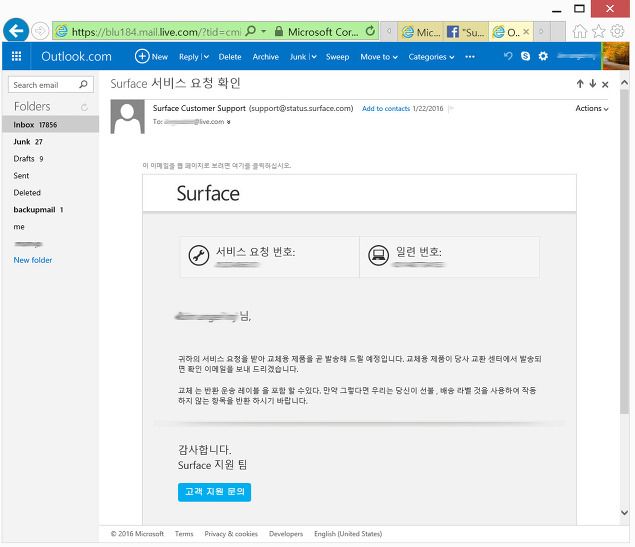Refresh folders list icon
Image resolution: width=635 pixels, height=547 pixels.
pos(84,107)
